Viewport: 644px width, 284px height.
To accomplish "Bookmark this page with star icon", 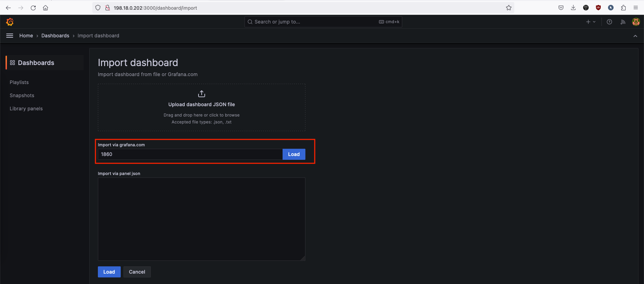I will coord(508,8).
